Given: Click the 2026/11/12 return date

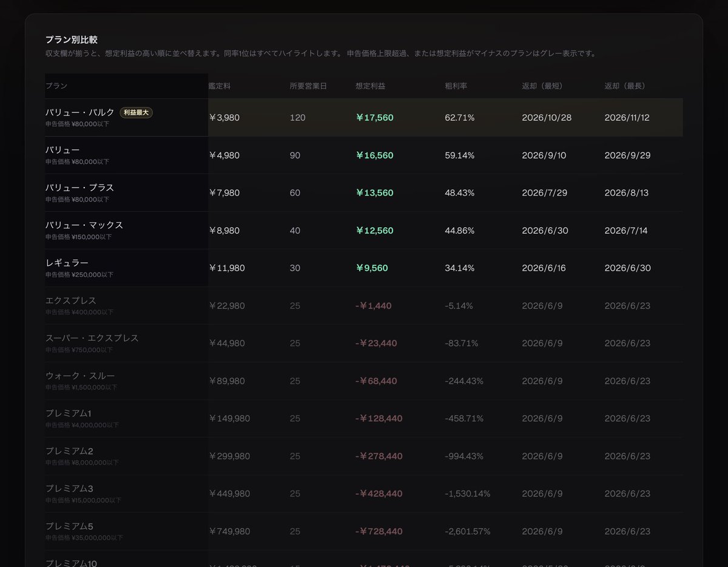Looking at the screenshot, I should (x=627, y=118).
